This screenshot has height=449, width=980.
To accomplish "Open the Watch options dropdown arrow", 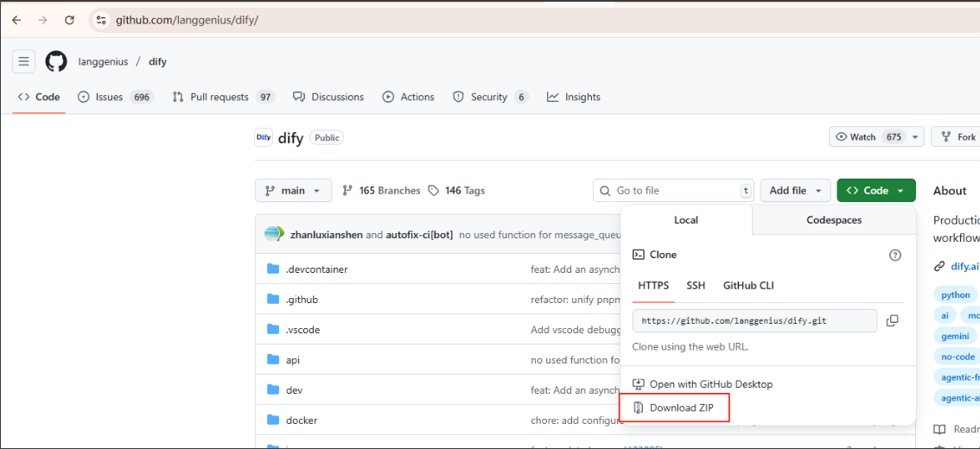I will (915, 136).
